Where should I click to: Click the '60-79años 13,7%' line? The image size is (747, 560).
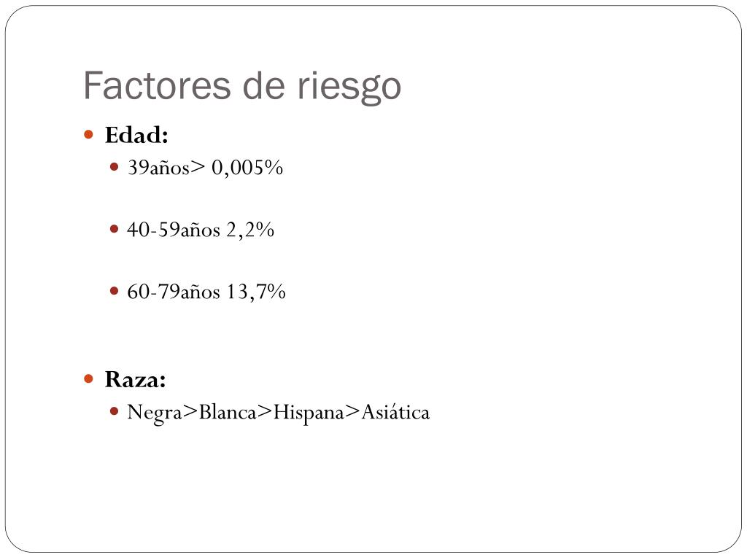pyautogui.click(x=206, y=292)
